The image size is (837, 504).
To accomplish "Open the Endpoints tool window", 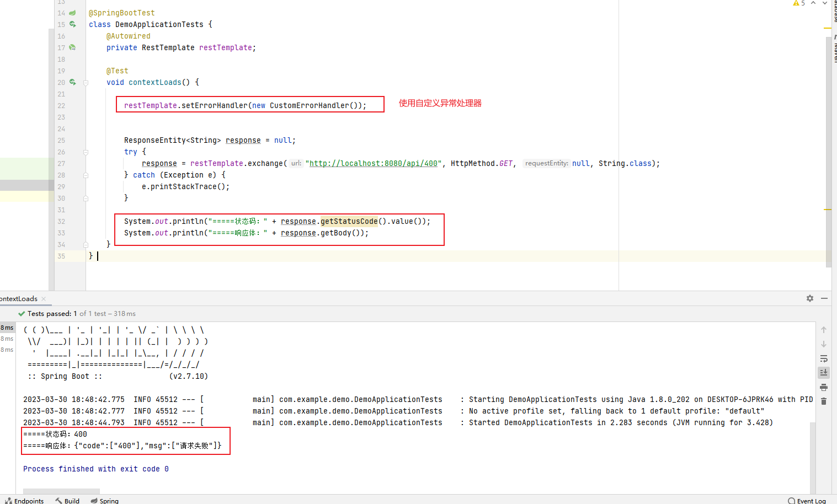I will click(x=25, y=501).
